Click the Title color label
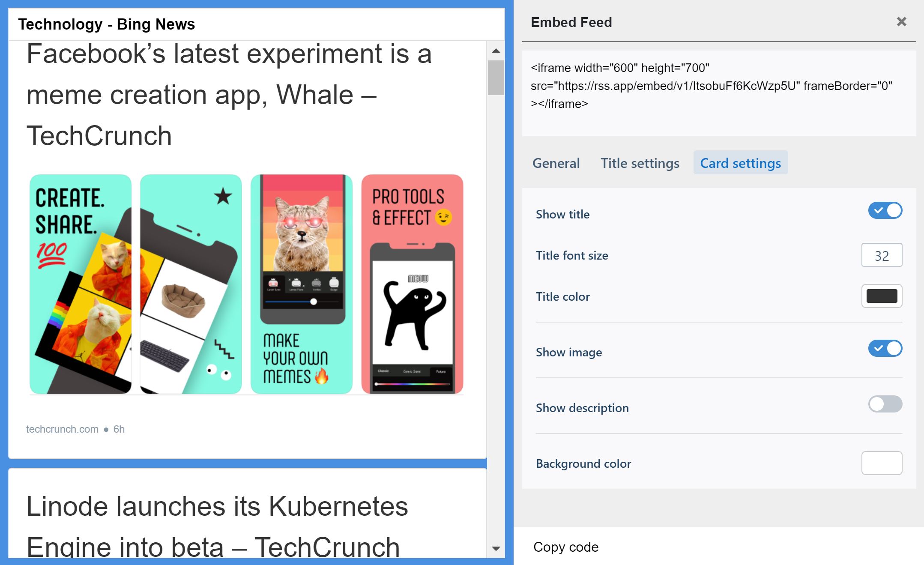The height and width of the screenshot is (565, 924). (x=563, y=296)
